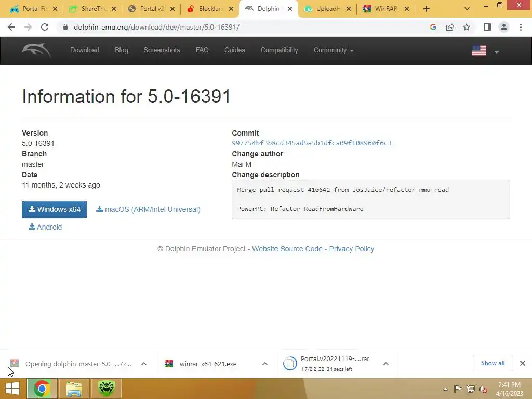Open the green antivirus taskbar icon
Image resolution: width=532 pixels, height=399 pixels.
(106, 389)
